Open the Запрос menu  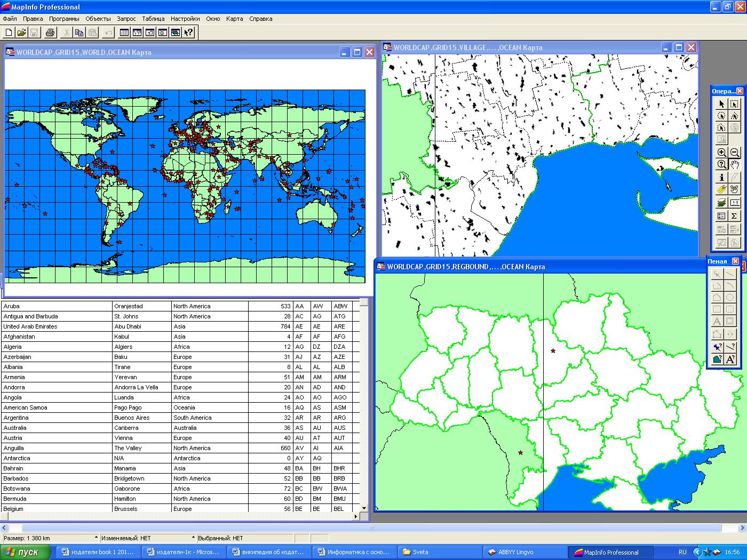click(x=126, y=19)
